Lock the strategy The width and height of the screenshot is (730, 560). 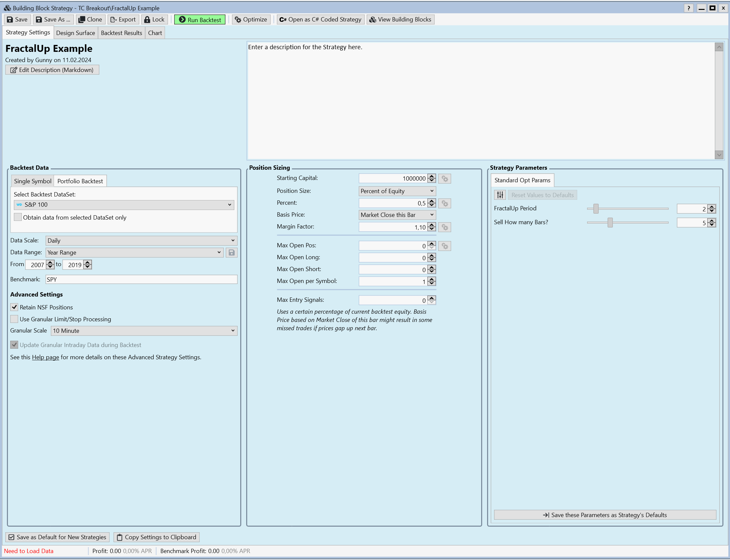pos(154,19)
